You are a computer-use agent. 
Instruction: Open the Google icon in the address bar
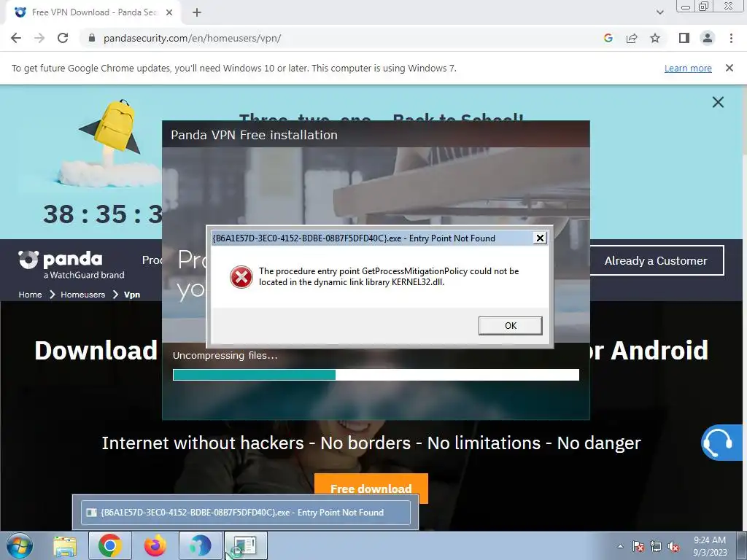point(608,38)
